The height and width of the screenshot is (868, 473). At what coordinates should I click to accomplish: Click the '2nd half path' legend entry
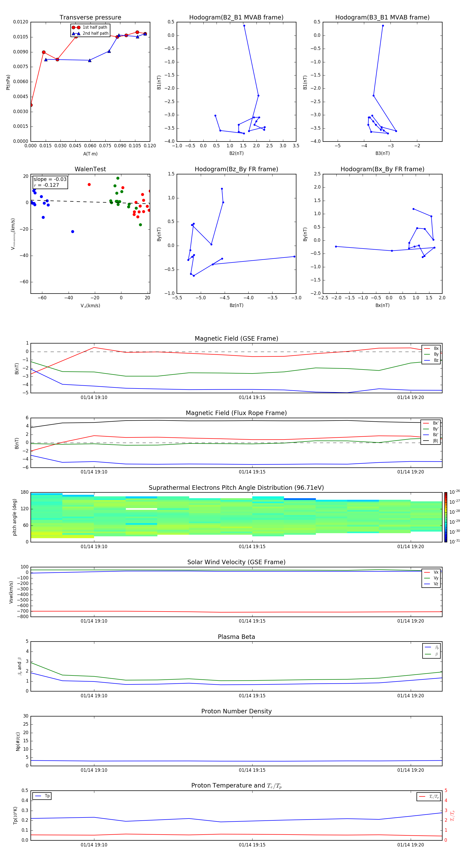(x=90, y=33)
